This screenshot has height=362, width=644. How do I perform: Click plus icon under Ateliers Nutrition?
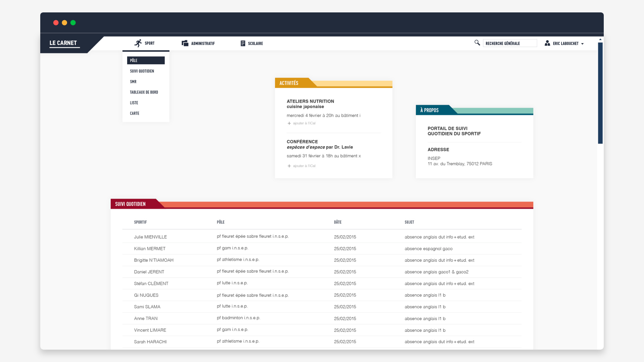(289, 123)
